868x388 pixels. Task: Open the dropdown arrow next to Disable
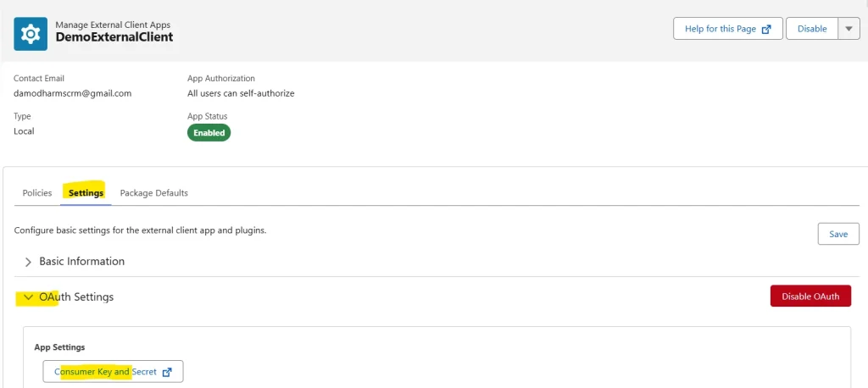click(849, 29)
